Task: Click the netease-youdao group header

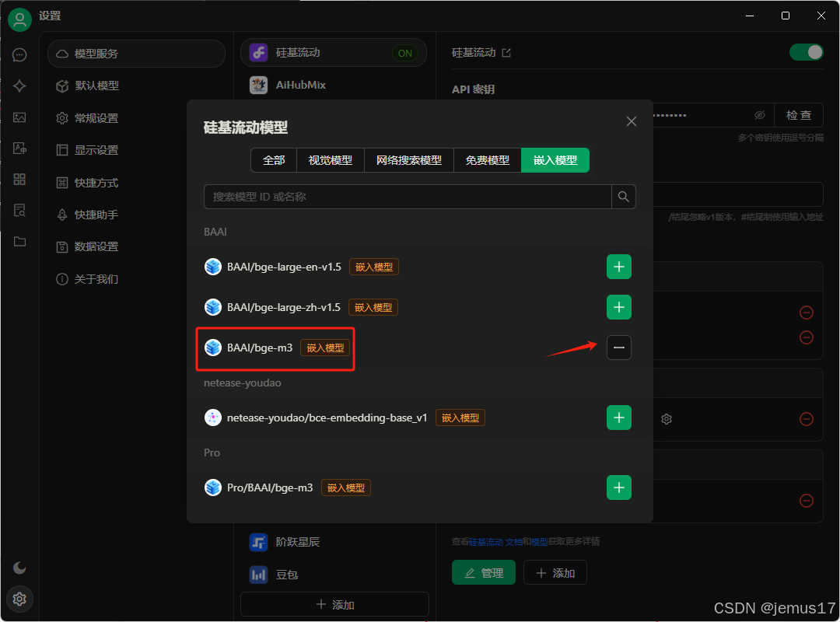Action: tap(242, 383)
